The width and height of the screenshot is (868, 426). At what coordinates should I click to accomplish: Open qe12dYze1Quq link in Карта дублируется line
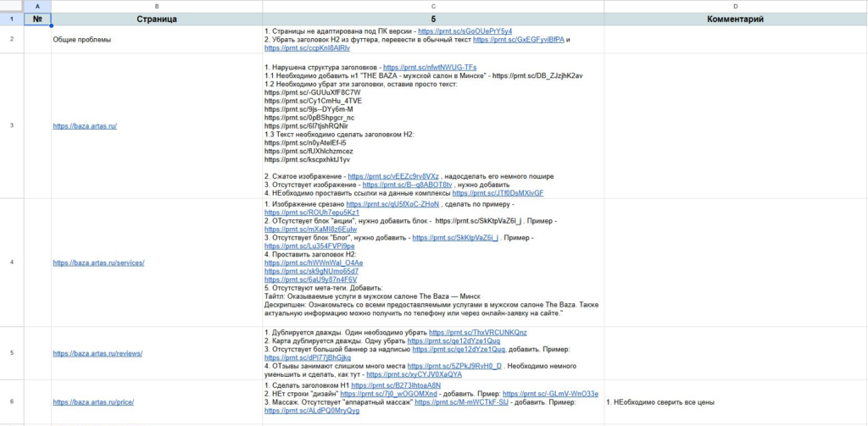pos(453,341)
